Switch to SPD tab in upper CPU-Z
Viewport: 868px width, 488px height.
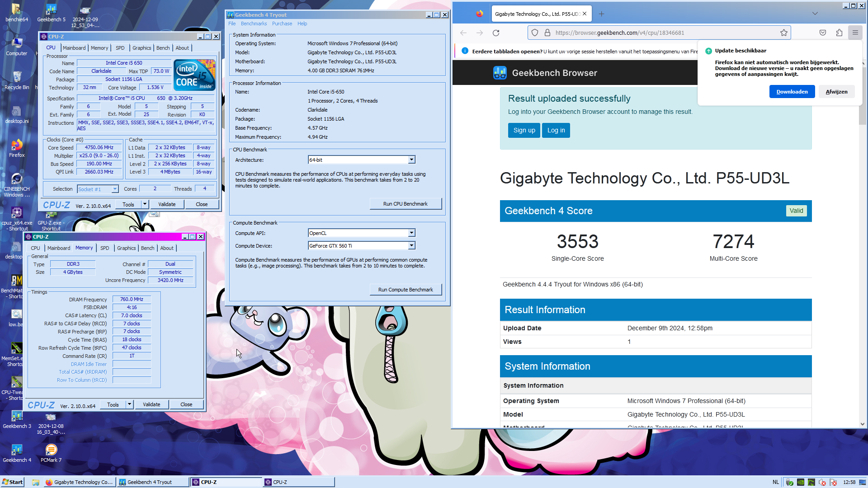click(x=120, y=48)
